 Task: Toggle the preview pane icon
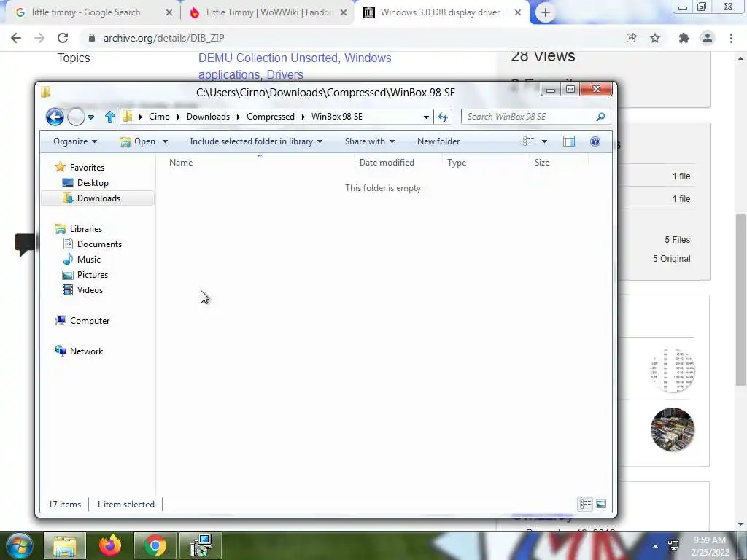coord(569,141)
